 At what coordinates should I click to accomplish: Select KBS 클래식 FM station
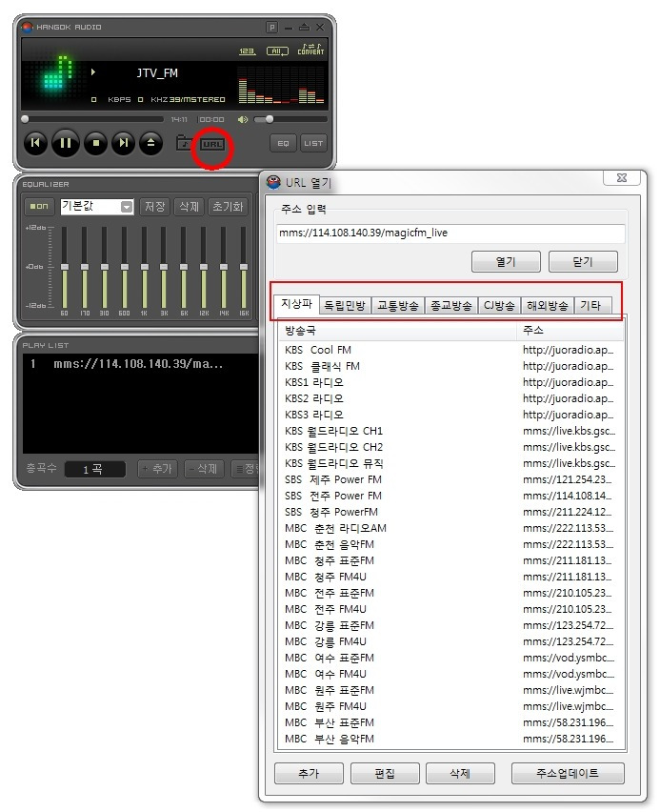pyautogui.click(x=450, y=366)
